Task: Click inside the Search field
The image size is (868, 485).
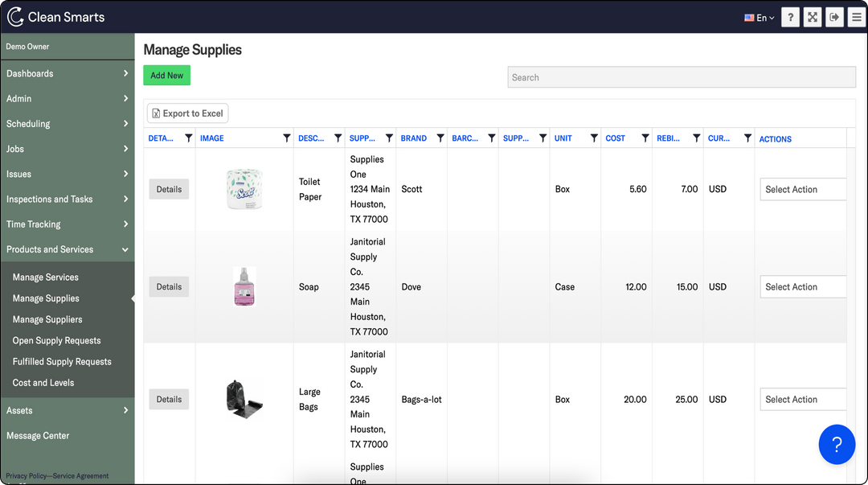Action: point(681,76)
